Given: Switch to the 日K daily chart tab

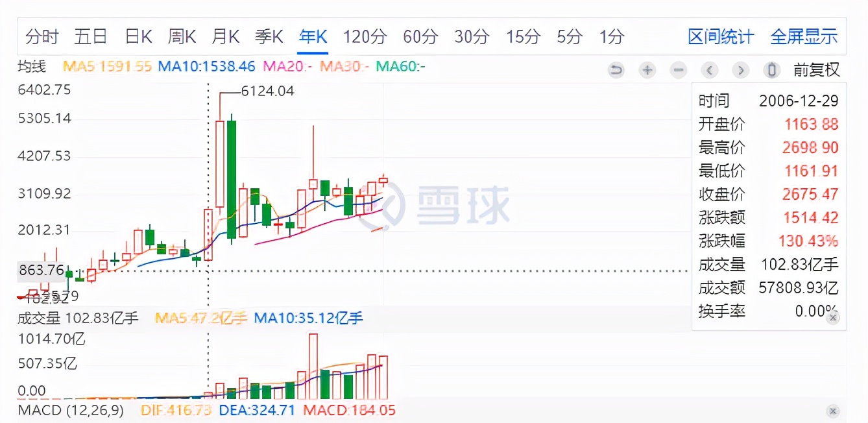Looking at the screenshot, I should point(138,37).
